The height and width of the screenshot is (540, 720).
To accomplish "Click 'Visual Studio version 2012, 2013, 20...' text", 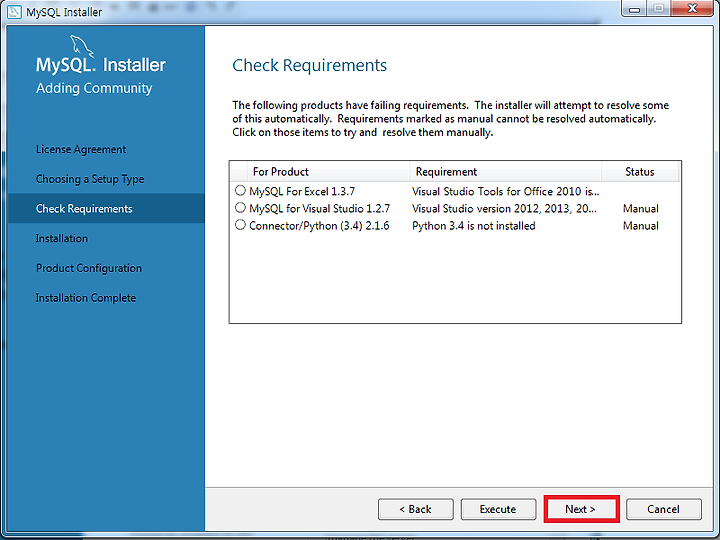I will [504, 208].
